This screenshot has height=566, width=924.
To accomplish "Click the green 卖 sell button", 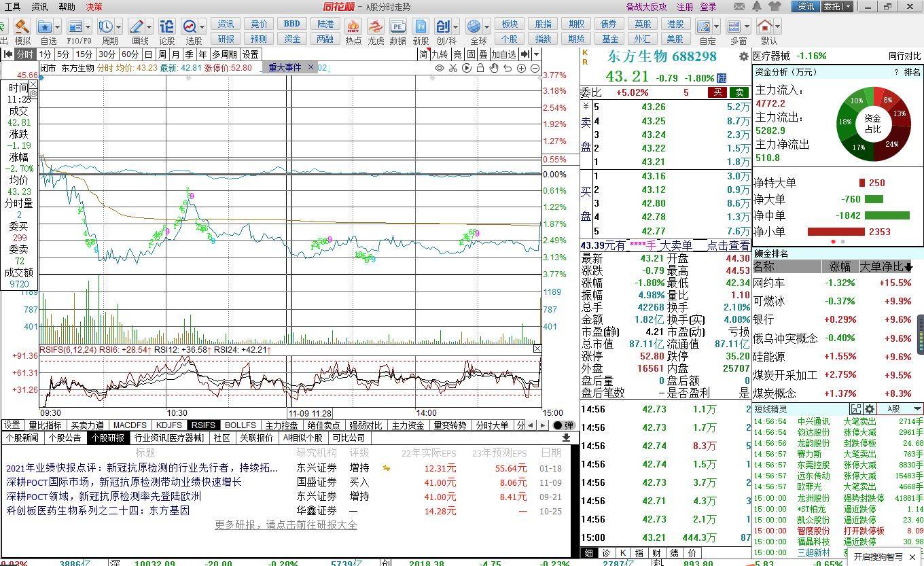I will pos(739,92).
